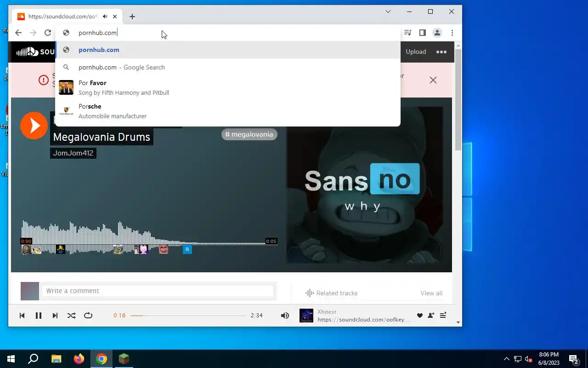
Task: Expand the hidden tray icons chevron
Action: pyautogui.click(x=507, y=359)
